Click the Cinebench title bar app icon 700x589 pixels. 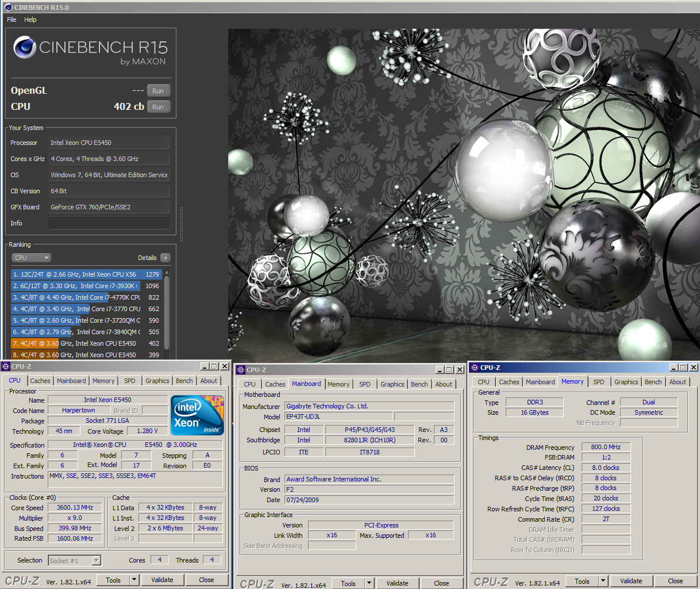pyautogui.click(x=8, y=7)
